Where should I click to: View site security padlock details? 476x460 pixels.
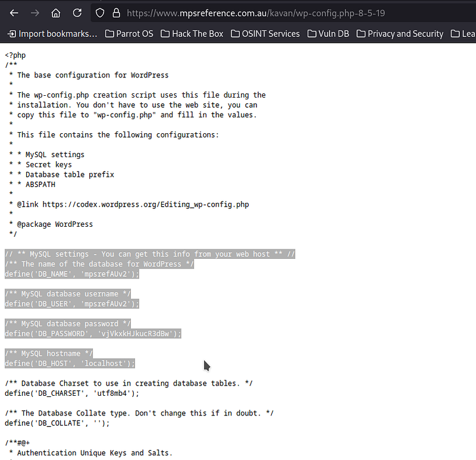coord(116,13)
